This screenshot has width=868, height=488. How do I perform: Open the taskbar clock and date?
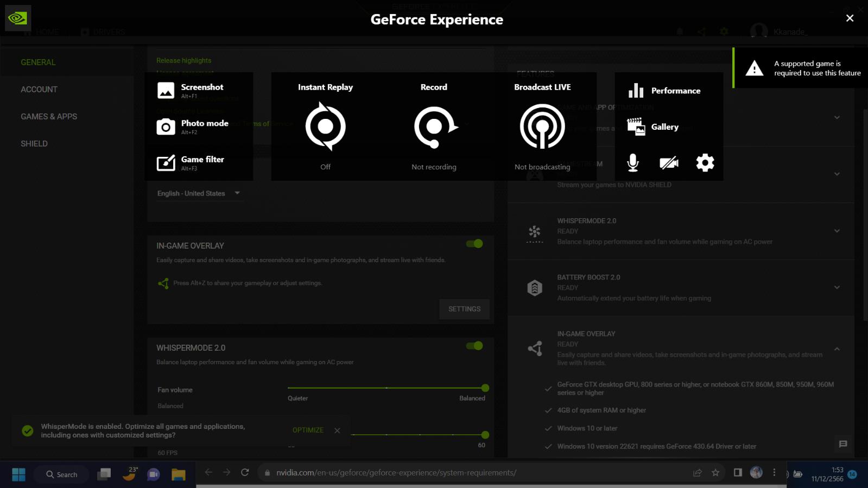pos(827,474)
